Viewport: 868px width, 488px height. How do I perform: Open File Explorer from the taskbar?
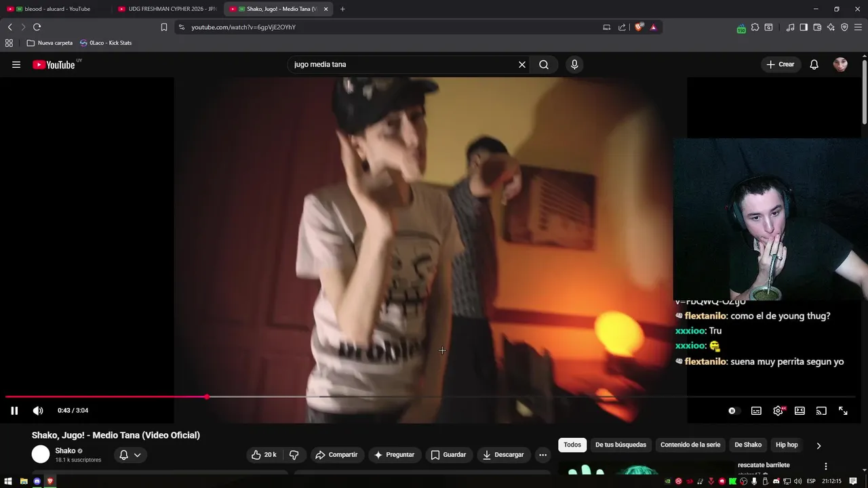[23, 481]
